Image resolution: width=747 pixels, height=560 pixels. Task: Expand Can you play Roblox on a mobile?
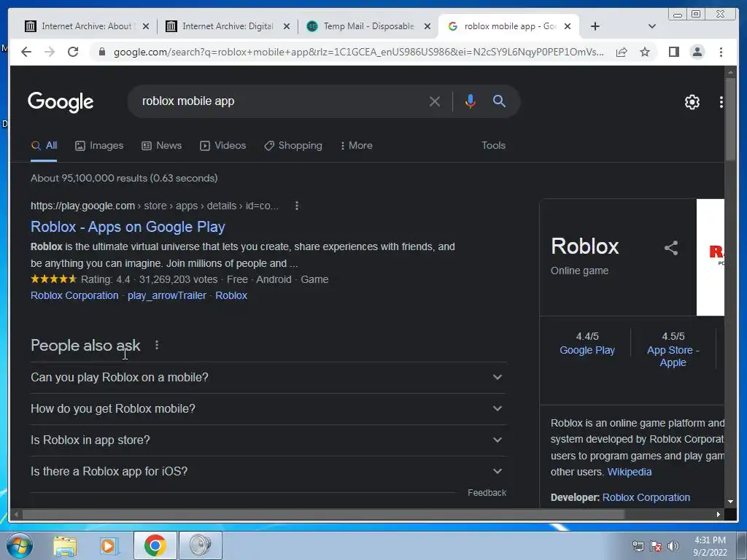coord(268,378)
